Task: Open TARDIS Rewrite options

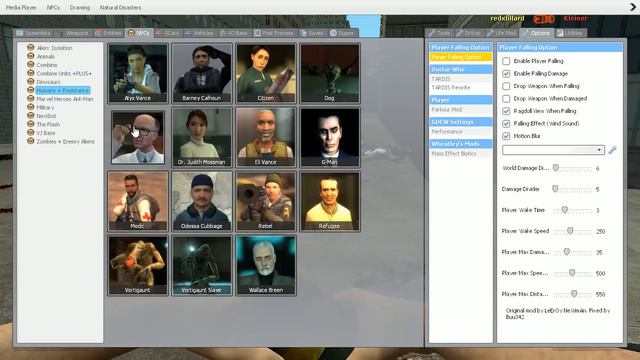Action: (460, 88)
